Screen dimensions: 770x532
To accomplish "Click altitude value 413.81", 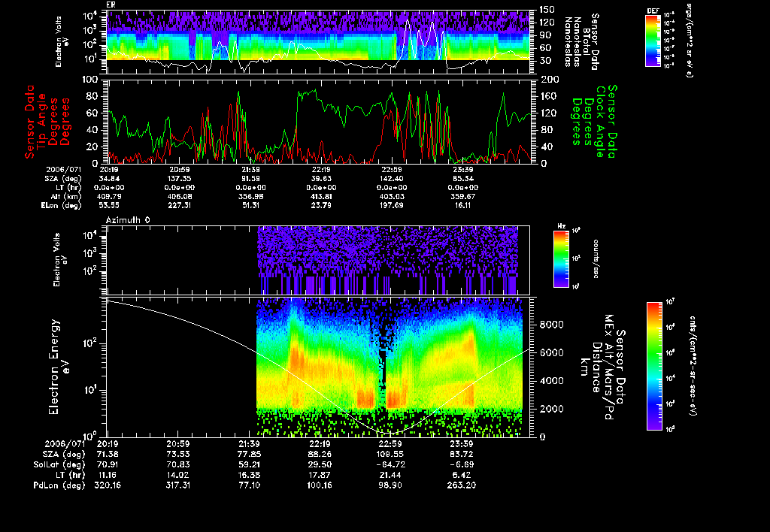I will click(321, 196).
